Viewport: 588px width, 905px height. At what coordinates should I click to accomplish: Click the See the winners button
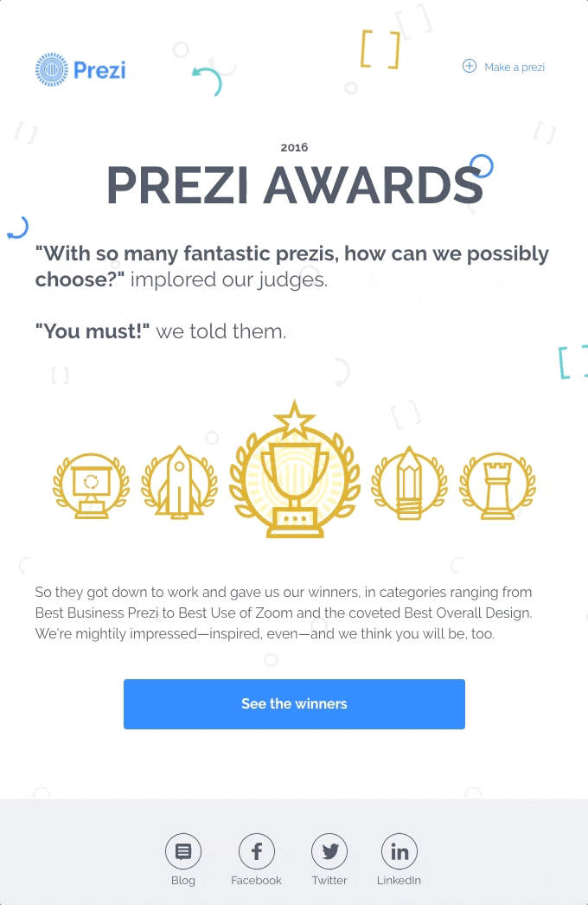[x=294, y=703]
